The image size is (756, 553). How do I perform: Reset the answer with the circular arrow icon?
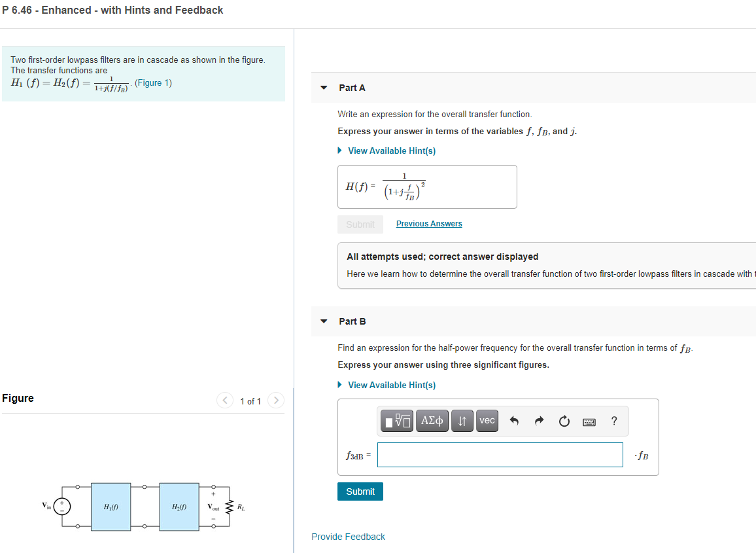pos(564,421)
